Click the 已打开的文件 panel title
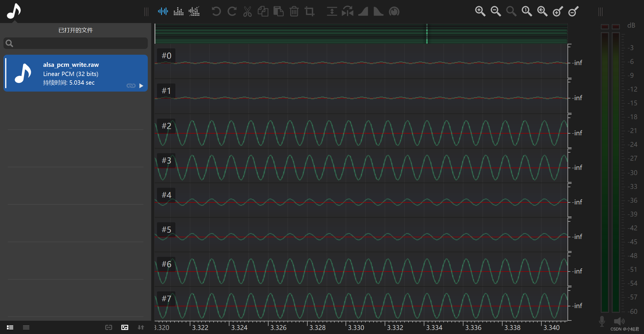Screen dimensions: 644x334 pyautogui.click(x=76, y=30)
